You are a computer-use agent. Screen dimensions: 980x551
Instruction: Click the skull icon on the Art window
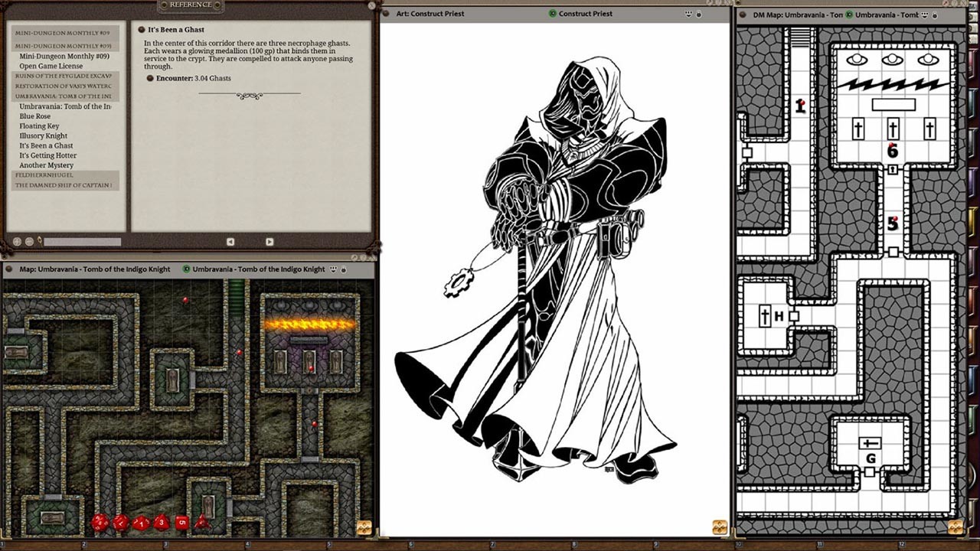[688, 13]
